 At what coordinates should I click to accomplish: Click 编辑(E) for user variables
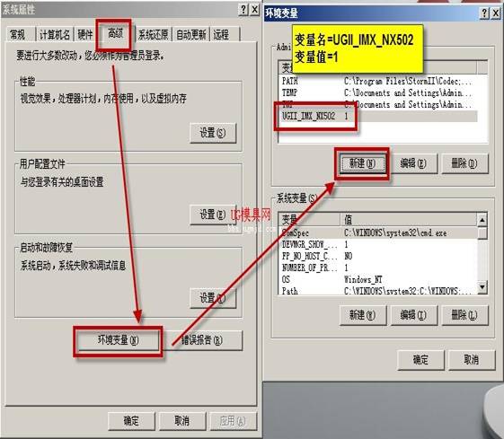[413, 163]
